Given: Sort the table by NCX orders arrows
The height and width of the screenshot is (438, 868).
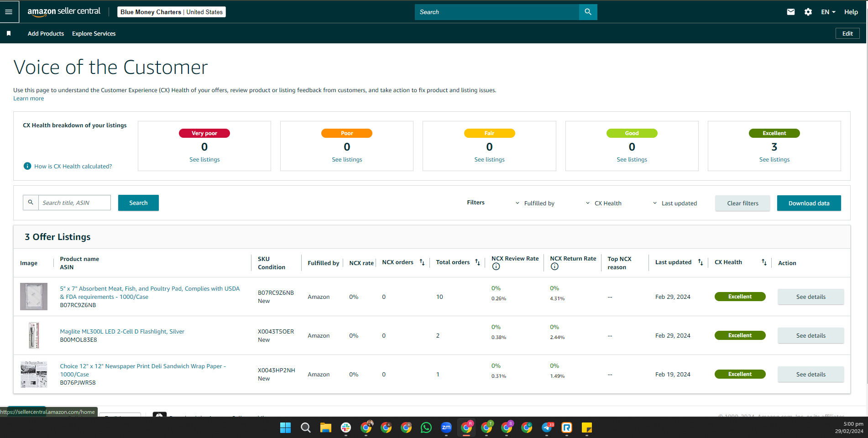Looking at the screenshot, I should 422,262.
